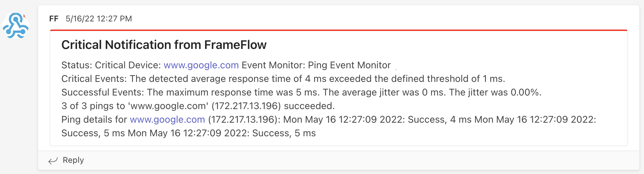This screenshot has width=644, height=174.
Task: Click the '3 of 3 pings' succeeded line
Action: (x=198, y=106)
